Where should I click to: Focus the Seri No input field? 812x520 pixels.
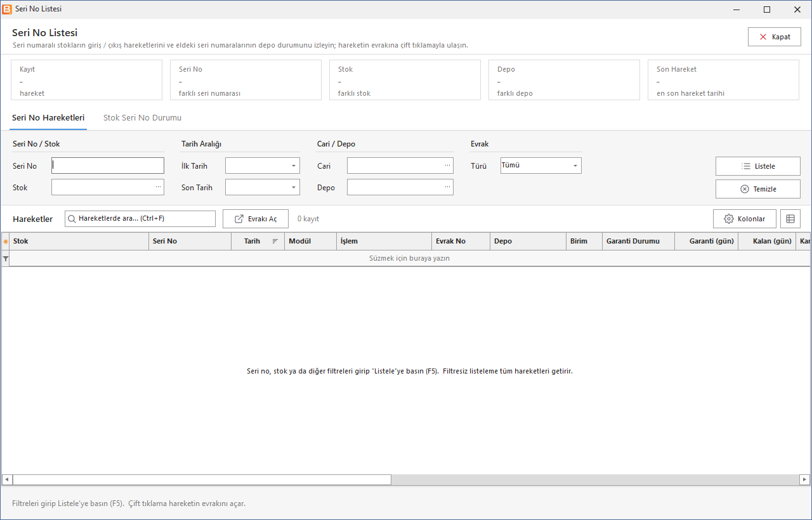(x=108, y=166)
